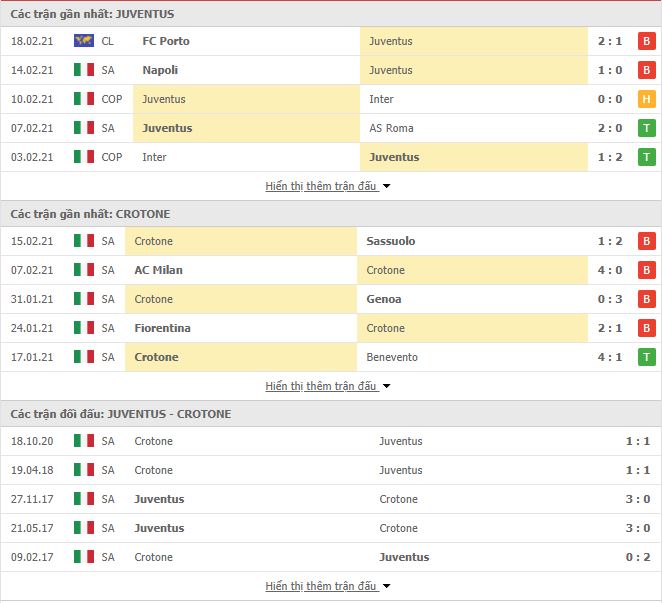Select the Fiorentina vs Crotone match row
Screen dimensions: 662x603
click(331, 328)
